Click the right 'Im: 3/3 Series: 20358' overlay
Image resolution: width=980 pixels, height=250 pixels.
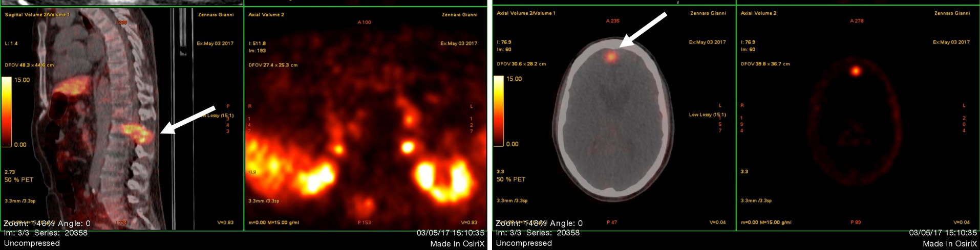coord(538,233)
